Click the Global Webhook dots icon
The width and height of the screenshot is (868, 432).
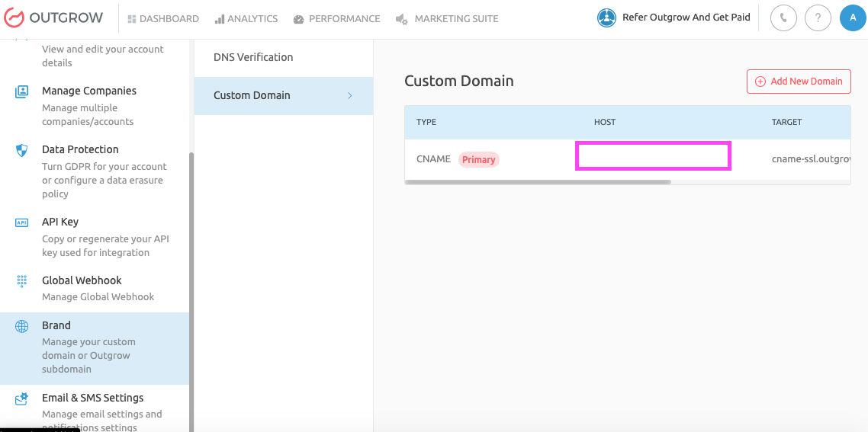coord(22,281)
